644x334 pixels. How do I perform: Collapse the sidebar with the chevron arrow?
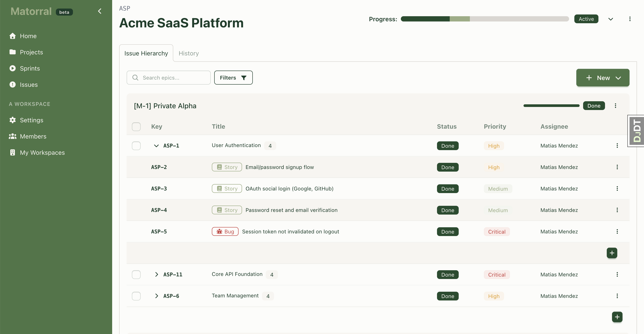(x=99, y=11)
